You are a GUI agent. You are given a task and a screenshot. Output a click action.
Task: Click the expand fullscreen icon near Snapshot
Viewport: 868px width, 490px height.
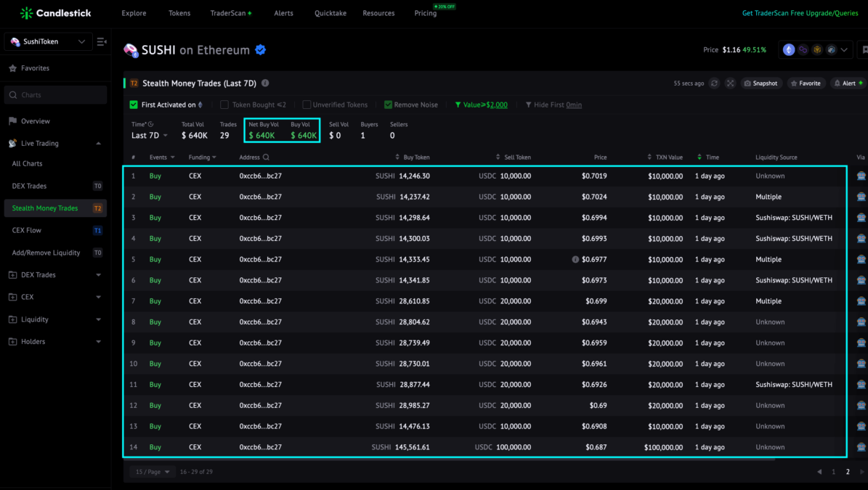(x=730, y=83)
